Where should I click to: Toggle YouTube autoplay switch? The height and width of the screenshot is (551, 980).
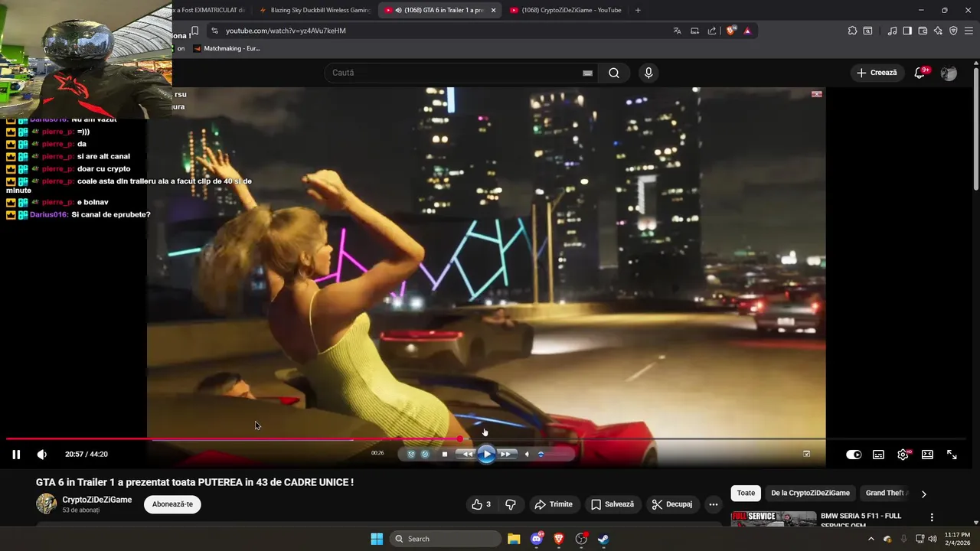[x=854, y=455]
